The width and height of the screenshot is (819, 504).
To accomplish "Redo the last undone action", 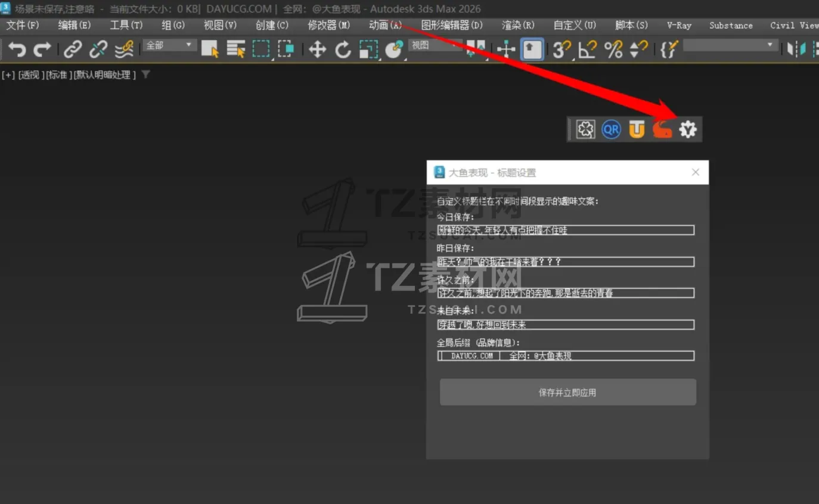I will pyautogui.click(x=42, y=49).
